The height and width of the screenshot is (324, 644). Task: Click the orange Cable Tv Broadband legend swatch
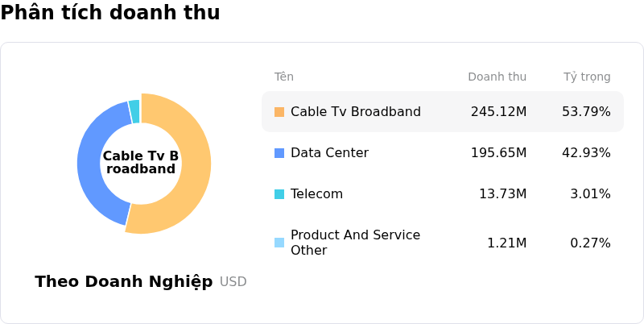[x=279, y=112]
